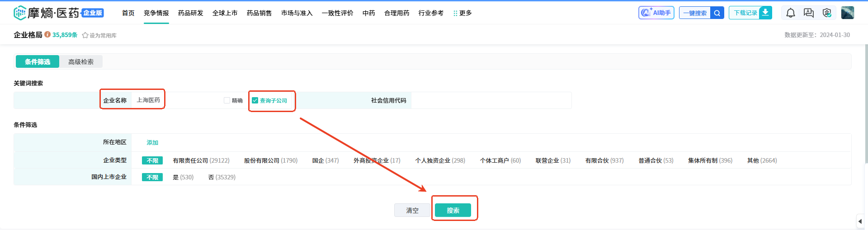Select 是 (530) for listed companies

[x=183, y=177]
